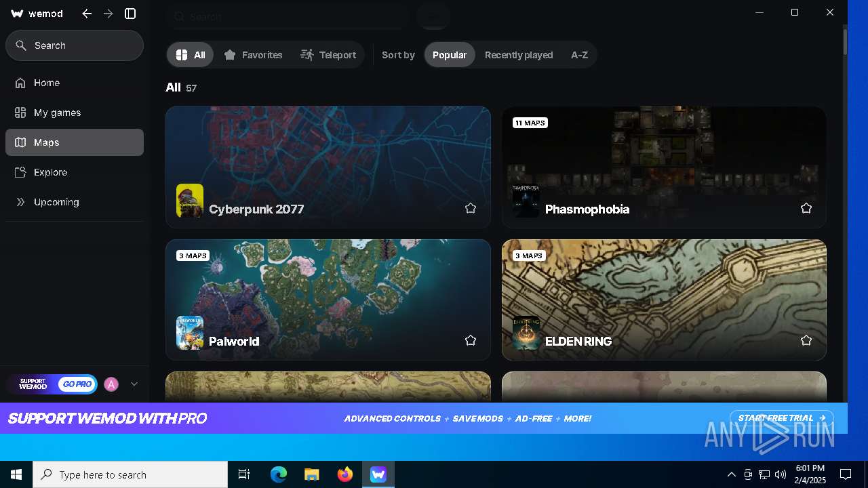Click Palworld's 3 MAPS badge
Screen dimensions: 868x488
coord(193,256)
